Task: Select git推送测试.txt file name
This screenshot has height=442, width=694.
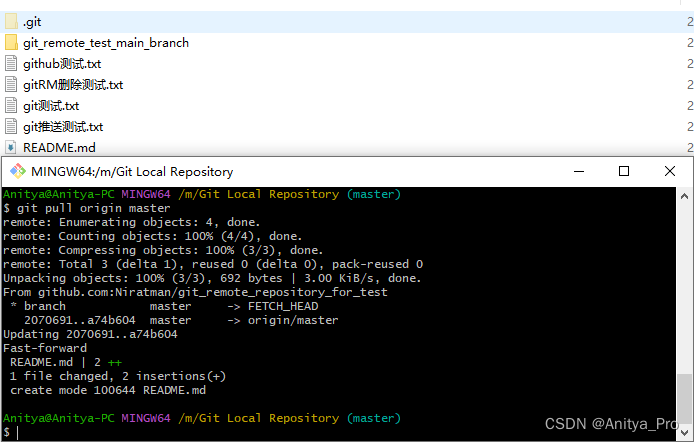Action: [63, 127]
